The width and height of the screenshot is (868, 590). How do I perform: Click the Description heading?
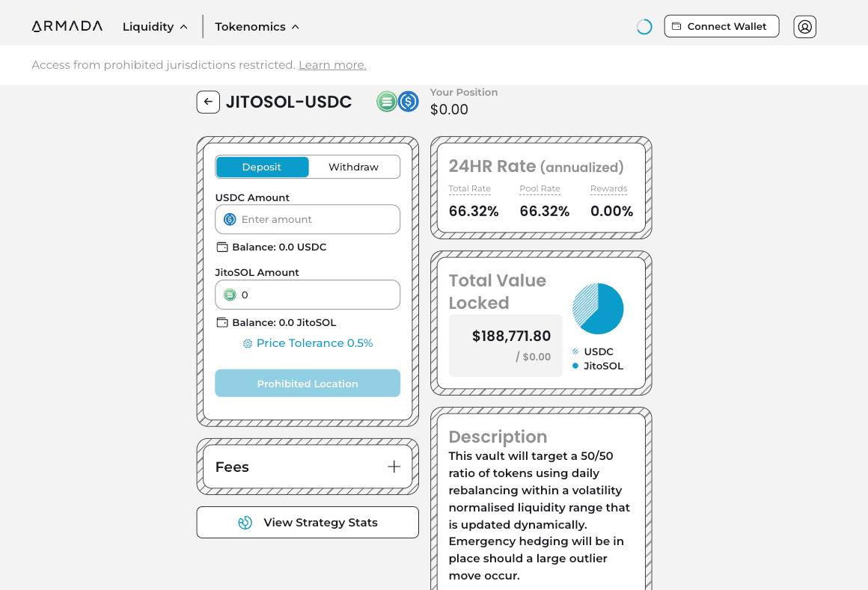tap(498, 437)
